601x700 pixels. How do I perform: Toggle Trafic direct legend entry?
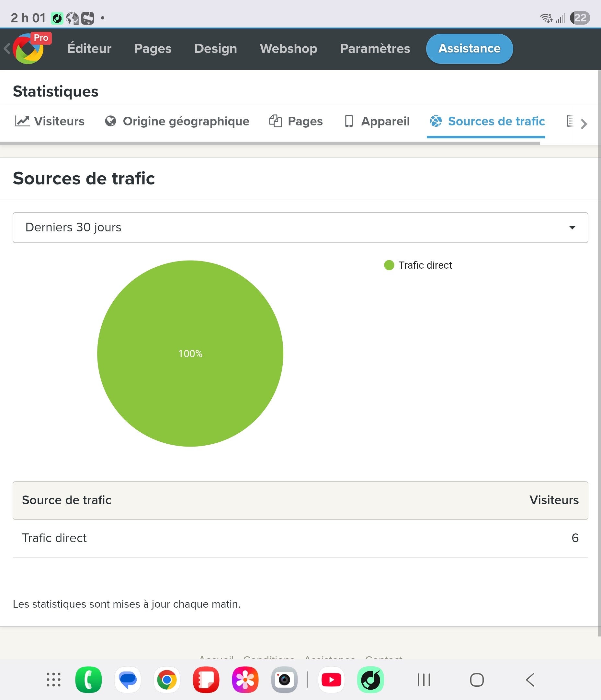point(418,265)
